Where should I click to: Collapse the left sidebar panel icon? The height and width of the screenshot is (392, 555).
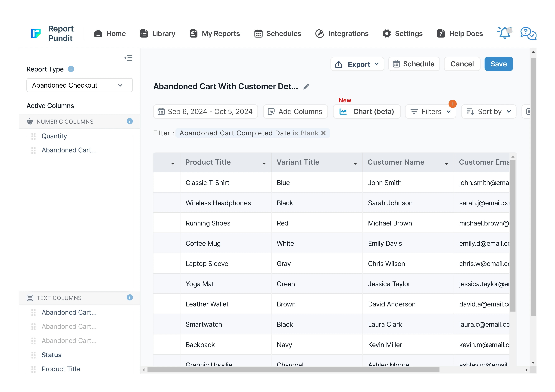click(x=128, y=58)
